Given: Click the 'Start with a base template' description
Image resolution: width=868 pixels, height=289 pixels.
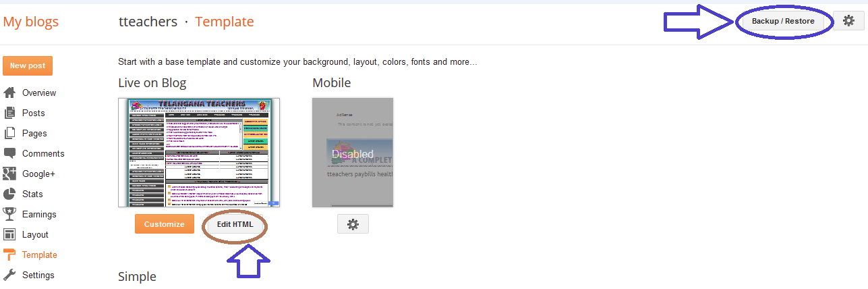Looking at the screenshot, I should click(x=297, y=61).
